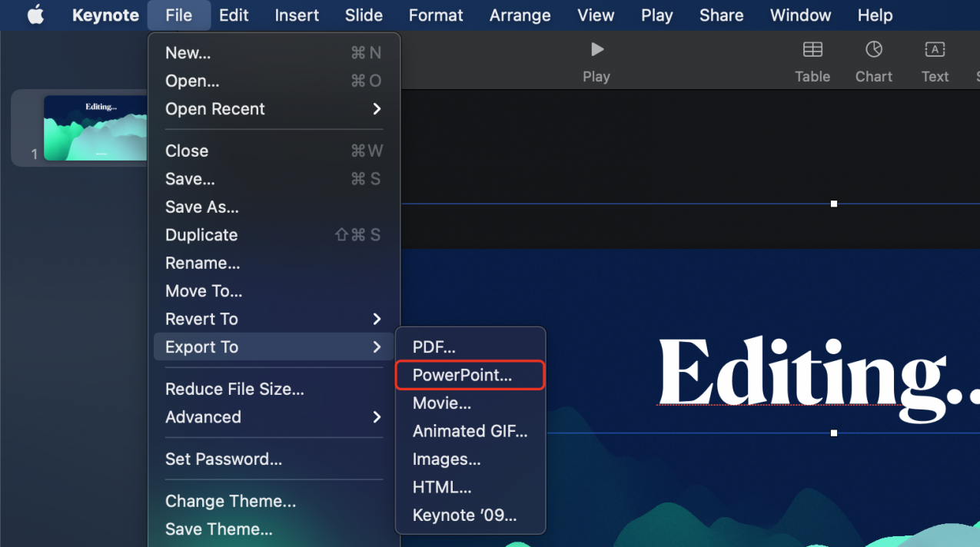Export to PowerPoint...
Viewport: 980px width, 547px height.
(470, 375)
